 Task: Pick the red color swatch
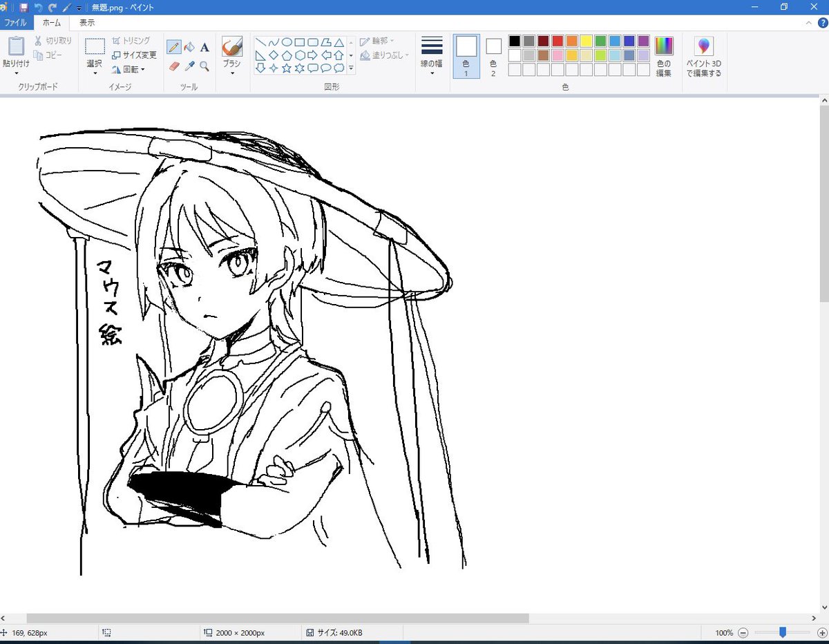558,41
